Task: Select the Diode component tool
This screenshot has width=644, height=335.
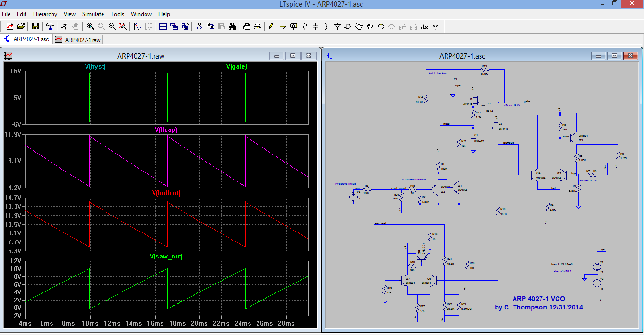Action: point(337,26)
